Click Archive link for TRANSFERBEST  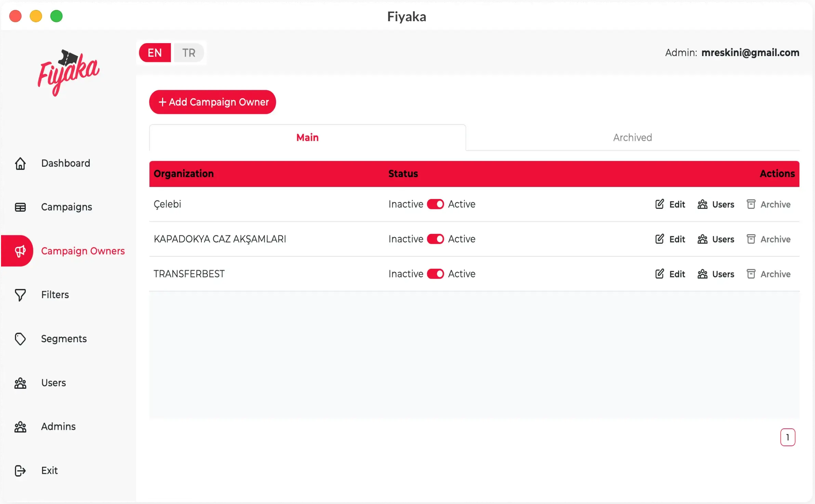click(775, 274)
